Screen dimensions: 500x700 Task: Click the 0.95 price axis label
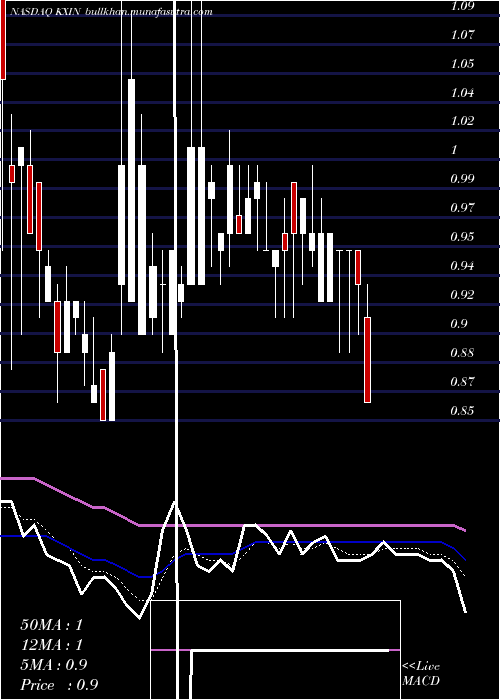462,237
